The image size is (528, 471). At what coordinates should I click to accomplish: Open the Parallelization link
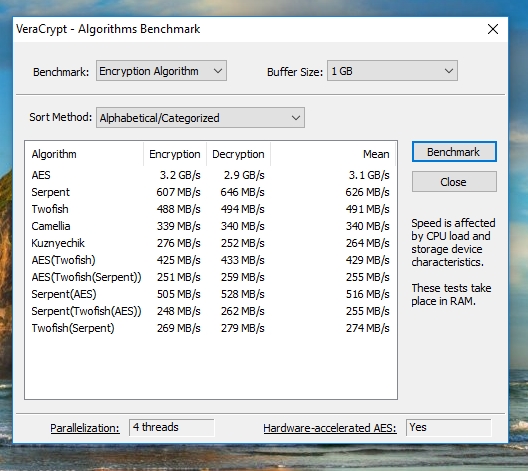tap(85, 428)
